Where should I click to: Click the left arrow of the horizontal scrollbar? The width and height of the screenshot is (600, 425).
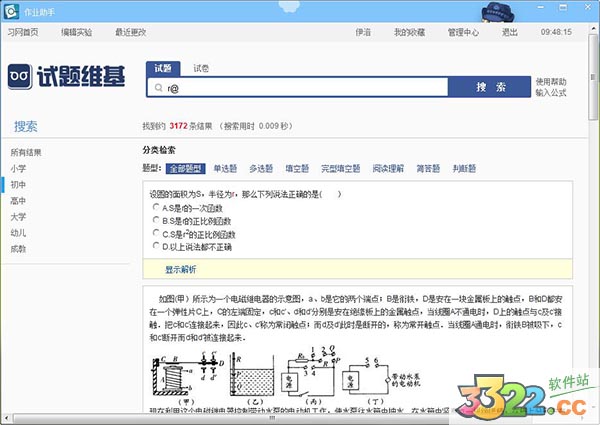6,418
